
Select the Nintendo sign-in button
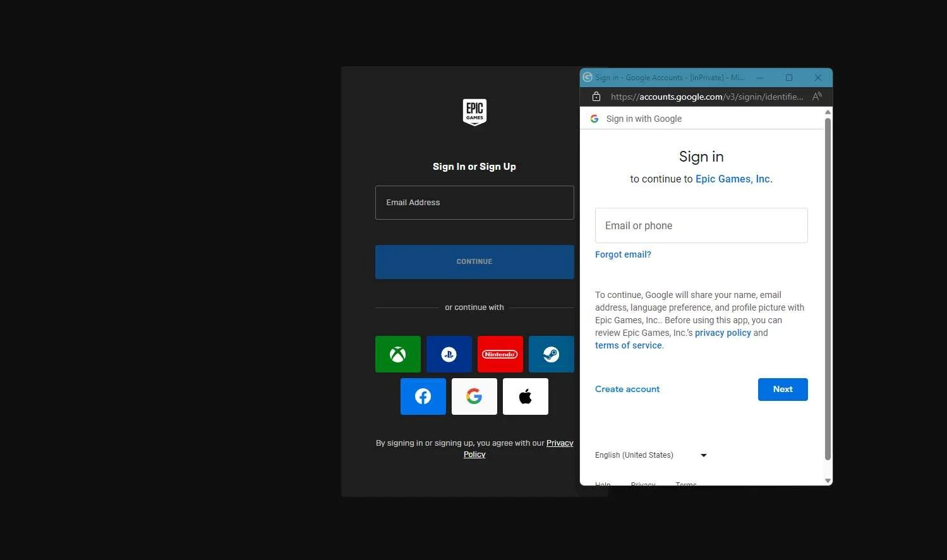click(x=500, y=354)
